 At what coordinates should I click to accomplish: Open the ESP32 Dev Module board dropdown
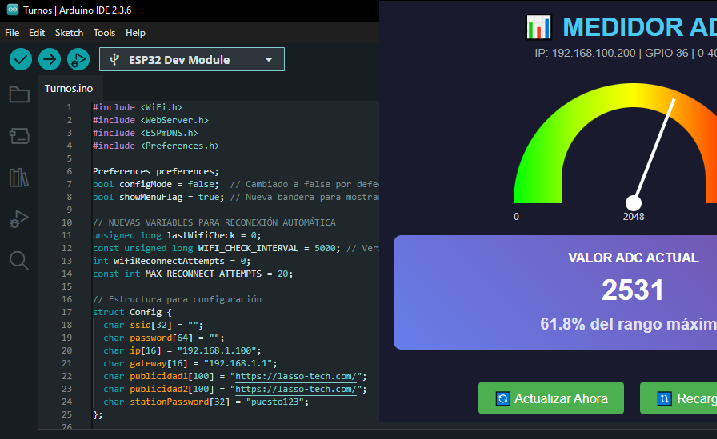pyautogui.click(x=192, y=59)
